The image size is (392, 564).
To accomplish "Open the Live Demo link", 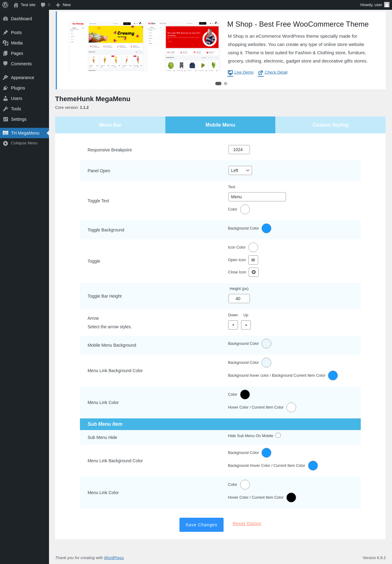I will (x=241, y=72).
